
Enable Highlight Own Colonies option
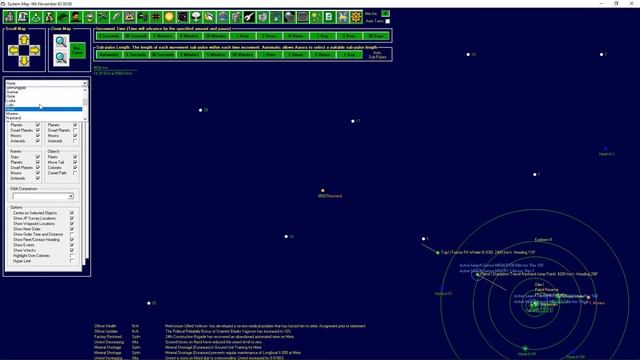(x=72, y=256)
